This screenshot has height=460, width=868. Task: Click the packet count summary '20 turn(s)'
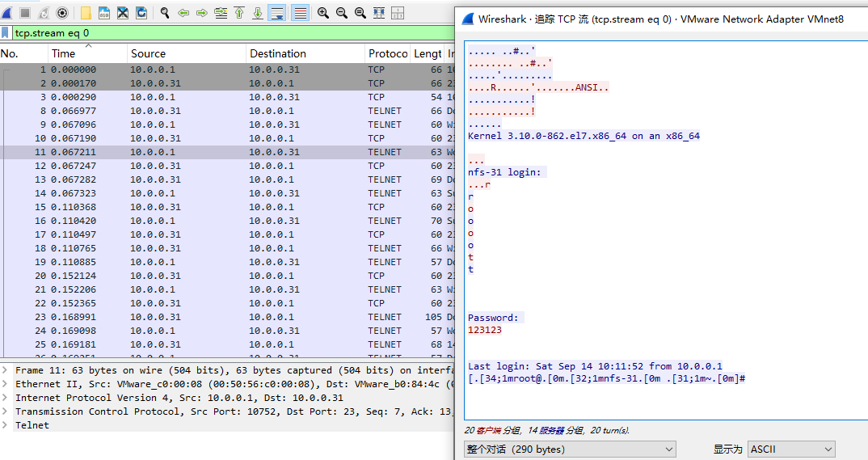click(610, 430)
